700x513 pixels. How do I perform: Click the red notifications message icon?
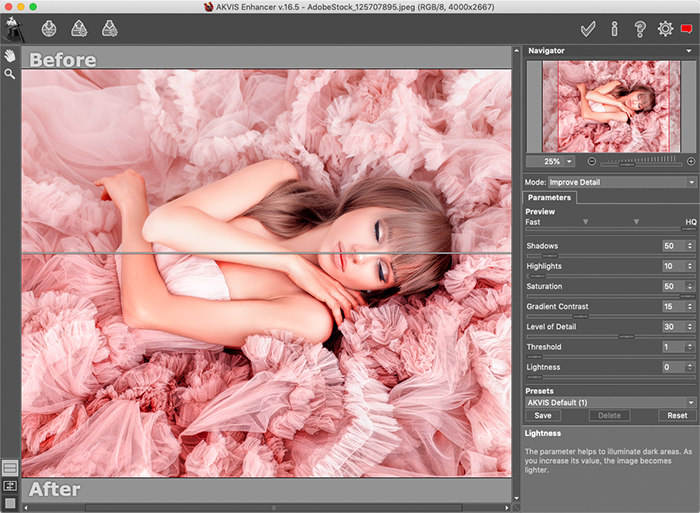pos(687,29)
